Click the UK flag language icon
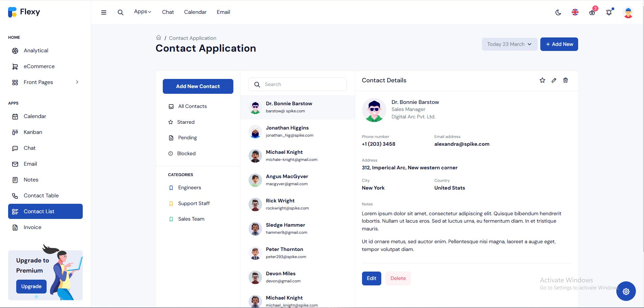 575,12
